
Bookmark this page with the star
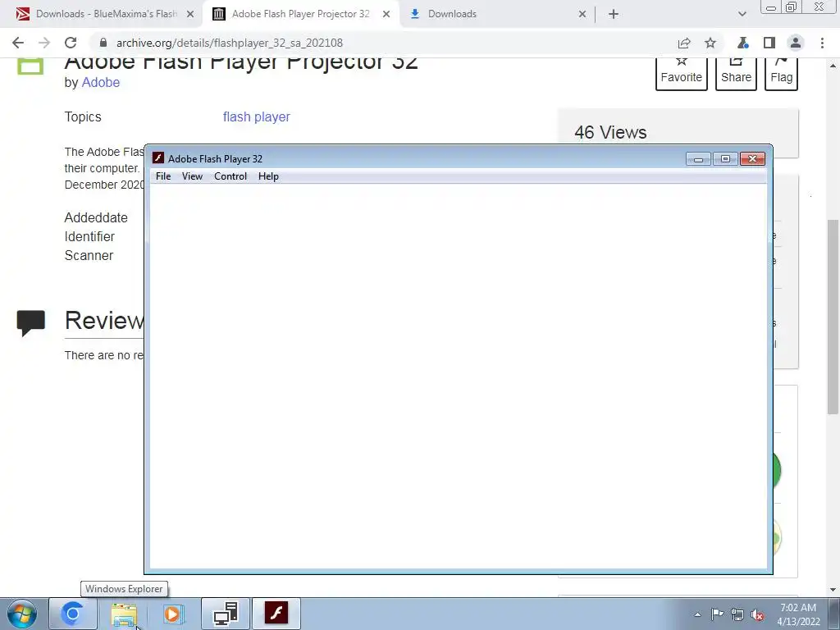(710, 43)
